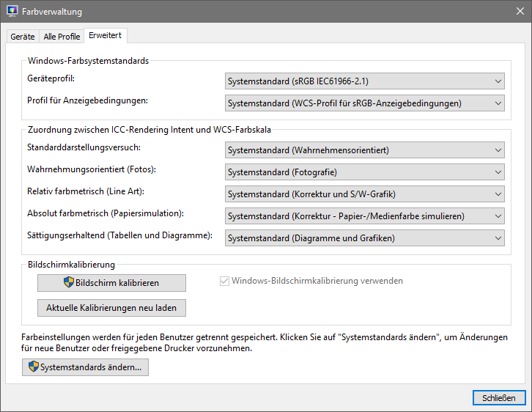Expand Relativ farbmetrisch (Line Art) dropdown
Viewport: 532px width, 412px height.
click(x=365, y=194)
